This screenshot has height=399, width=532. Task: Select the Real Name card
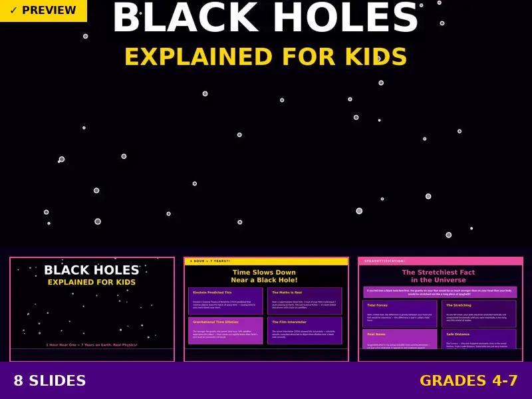(x=400, y=339)
